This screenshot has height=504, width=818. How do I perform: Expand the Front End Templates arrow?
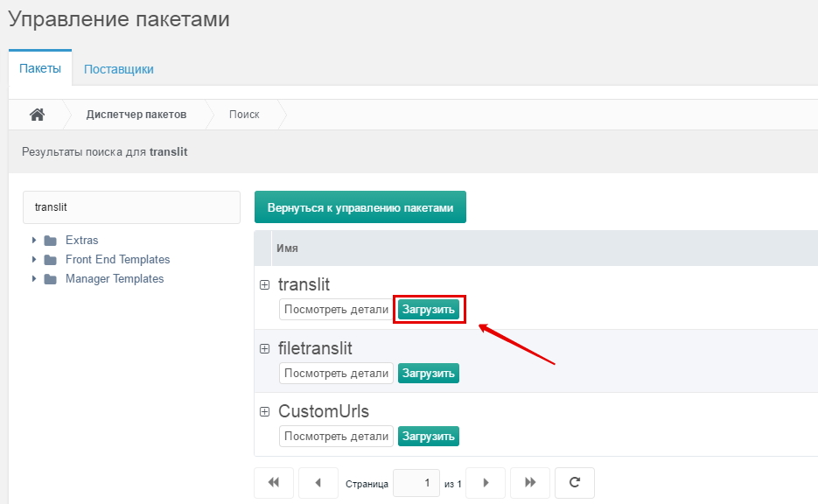coord(34,259)
